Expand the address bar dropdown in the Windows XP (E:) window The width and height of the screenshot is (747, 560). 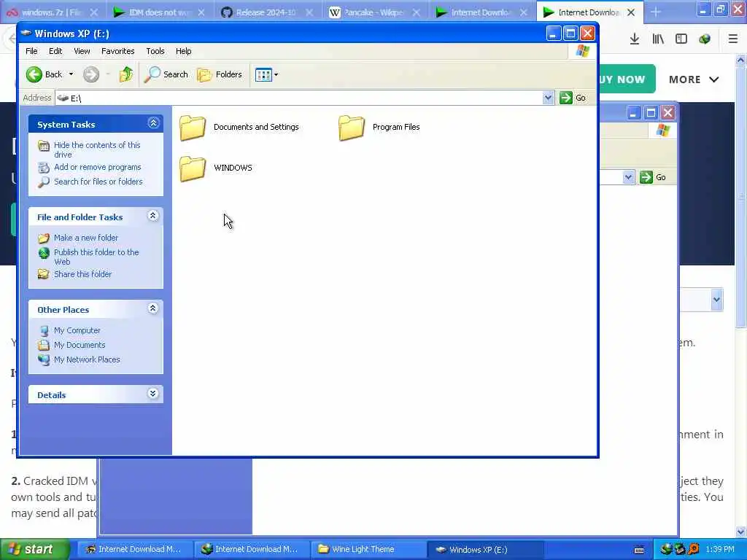coord(548,98)
